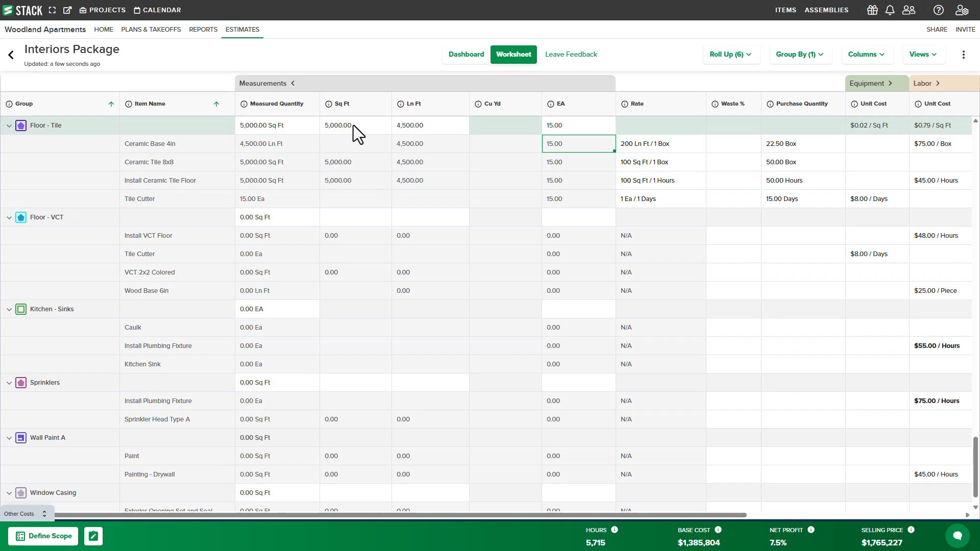The height and width of the screenshot is (551, 980).
Task: Click the back arrow beside Interiors Package
Action: [x=11, y=55]
